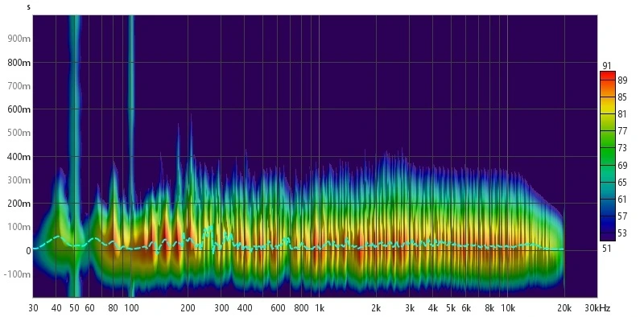Click the 100 Hz frequency axis label
Screen dimensions: 644x317
pos(131,308)
